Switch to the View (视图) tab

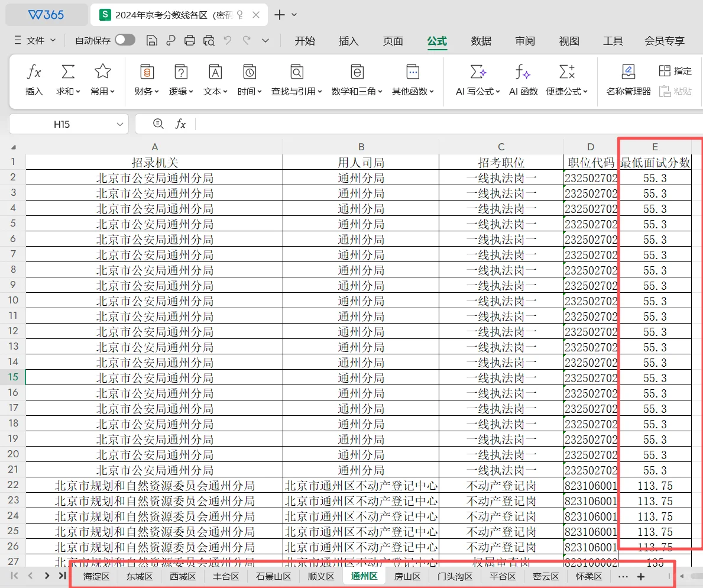569,41
